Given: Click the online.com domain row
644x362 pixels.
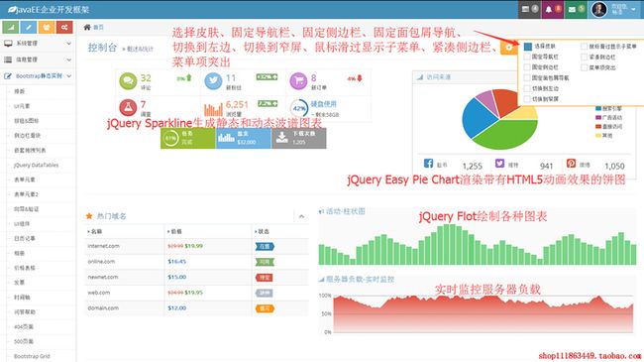Looking at the screenshot, I should (x=197, y=262).
